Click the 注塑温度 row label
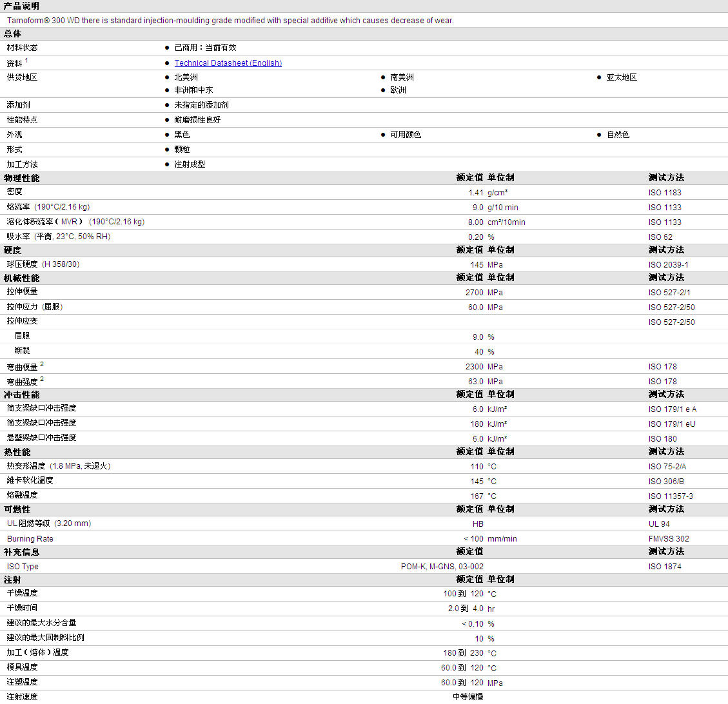Viewport: 728px width, 704px height. point(23,682)
